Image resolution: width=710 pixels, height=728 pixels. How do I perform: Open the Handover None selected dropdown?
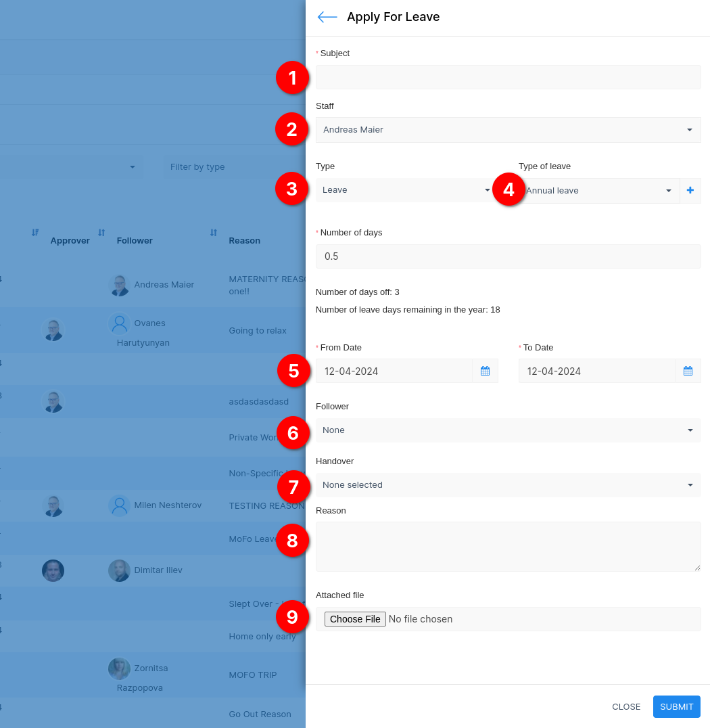point(508,485)
